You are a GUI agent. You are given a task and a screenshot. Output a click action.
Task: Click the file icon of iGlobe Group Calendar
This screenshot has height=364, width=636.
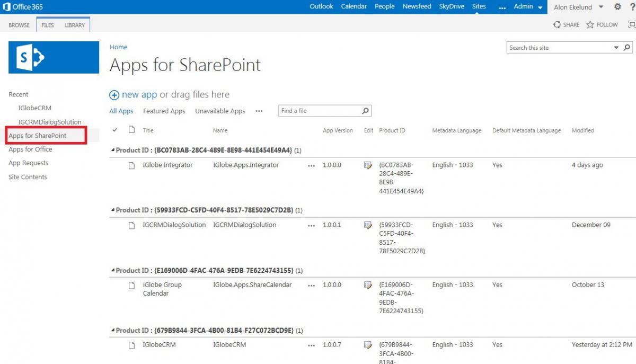coord(132,285)
